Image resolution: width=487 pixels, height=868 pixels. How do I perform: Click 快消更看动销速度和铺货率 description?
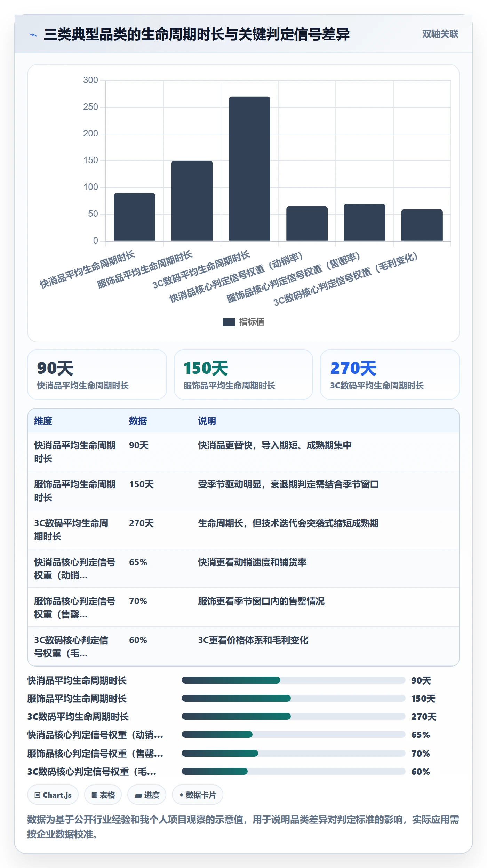pyautogui.click(x=252, y=562)
